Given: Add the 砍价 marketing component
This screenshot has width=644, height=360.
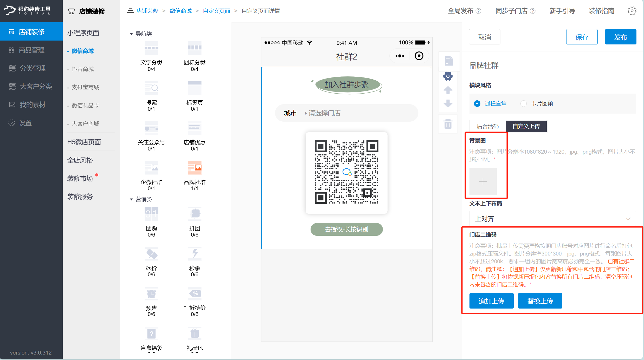Looking at the screenshot, I should click(x=151, y=254).
